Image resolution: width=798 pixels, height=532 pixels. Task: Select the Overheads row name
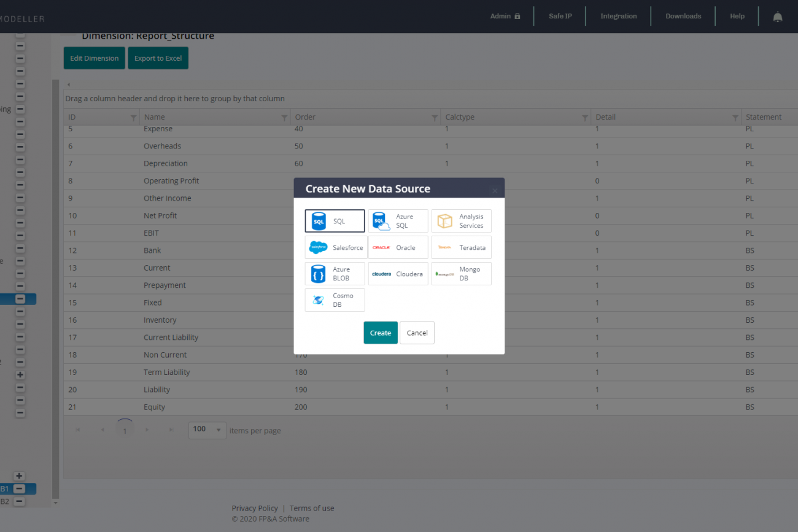pyautogui.click(x=163, y=146)
